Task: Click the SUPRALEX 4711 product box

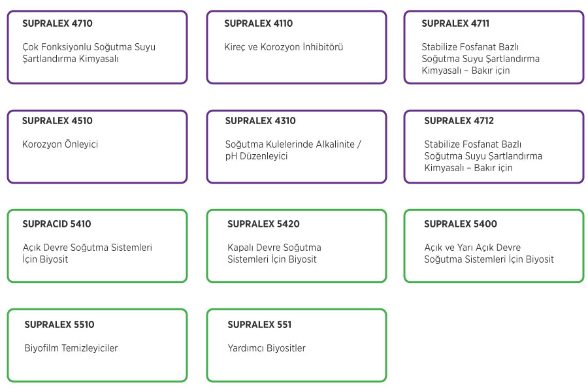Action: click(x=493, y=47)
